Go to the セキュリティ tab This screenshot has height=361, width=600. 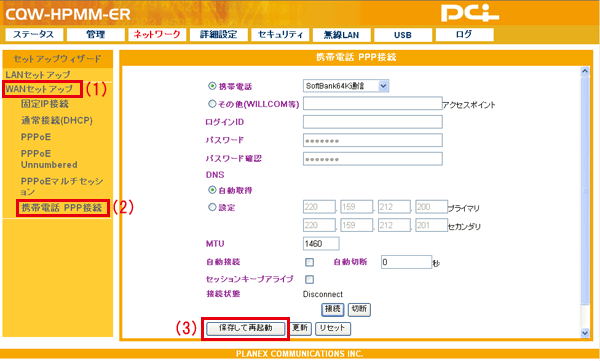280,34
